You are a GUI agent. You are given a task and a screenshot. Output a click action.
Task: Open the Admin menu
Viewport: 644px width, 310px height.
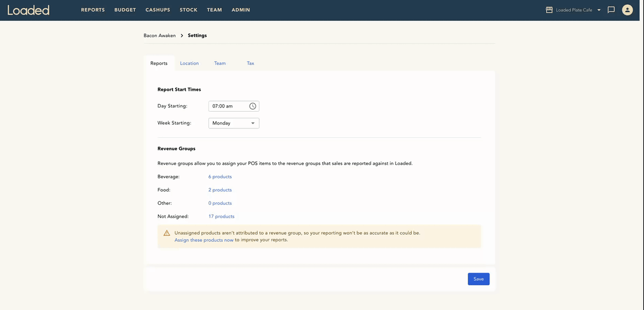click(x=240, y=10)
